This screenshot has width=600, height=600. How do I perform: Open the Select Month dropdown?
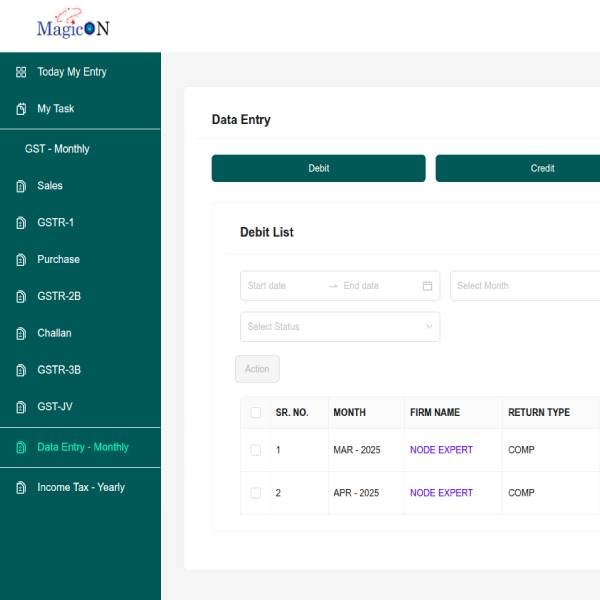[524, 286]
